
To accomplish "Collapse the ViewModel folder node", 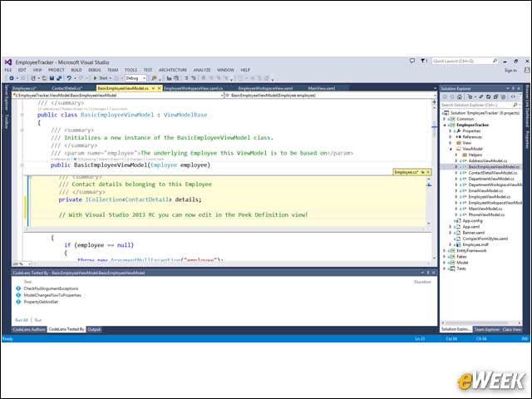I will (x=451, y=149).
